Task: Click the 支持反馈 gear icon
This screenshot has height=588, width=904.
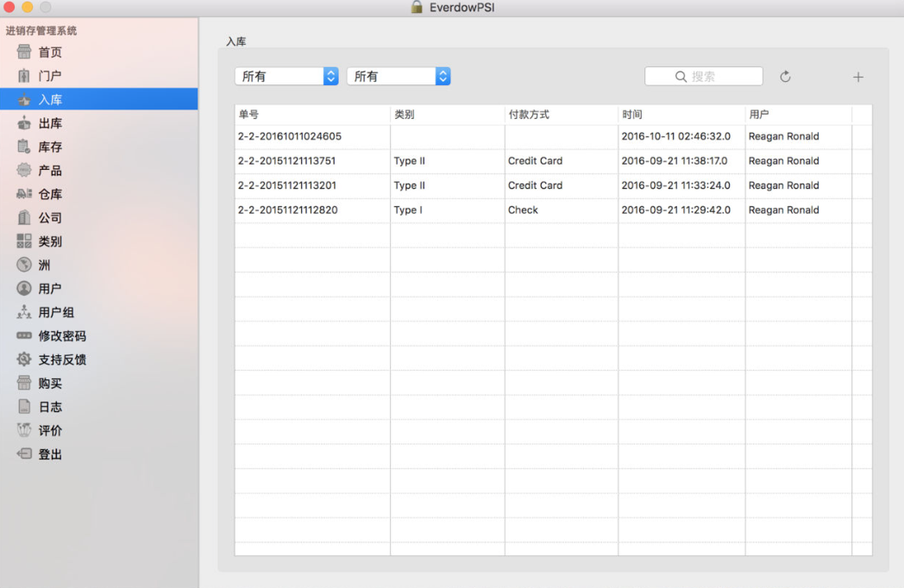Action: click(24, 360)
